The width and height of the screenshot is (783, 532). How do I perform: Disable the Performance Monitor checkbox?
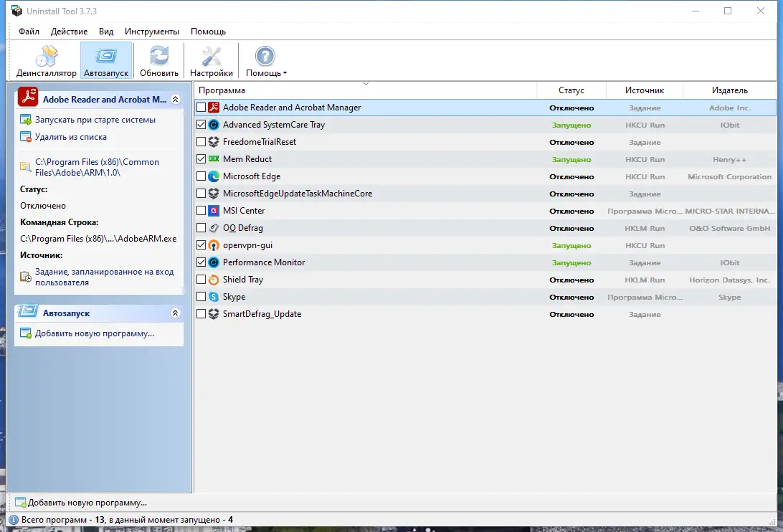pos(201,262)
